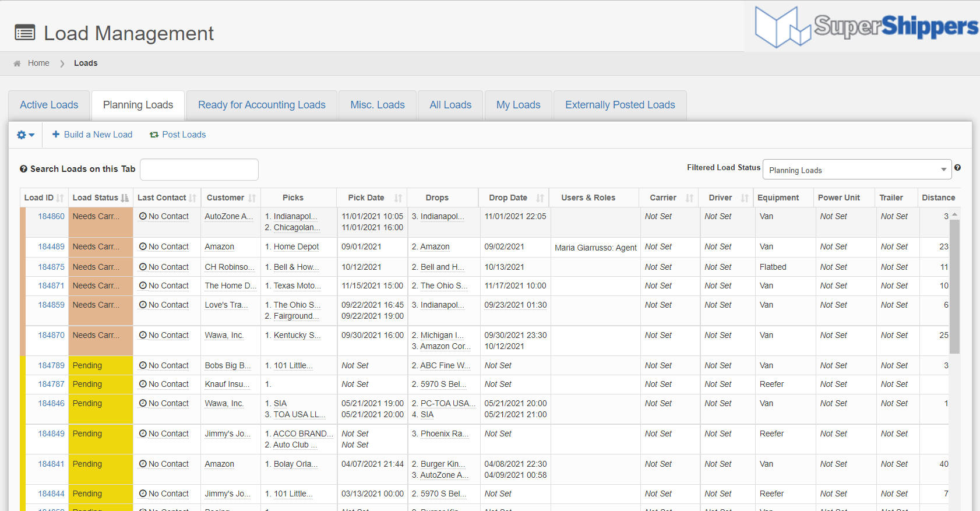Open Externally Posted Loads tab
980x511 pixels.
click(620, 105)
